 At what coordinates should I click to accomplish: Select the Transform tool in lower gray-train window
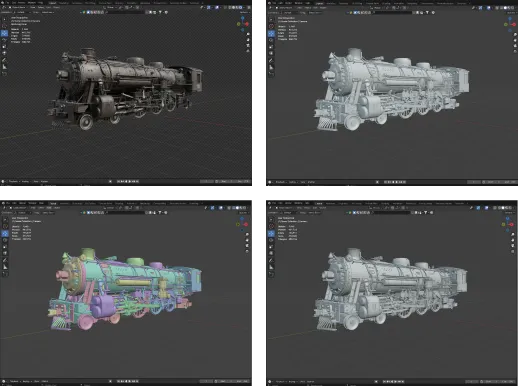click(271, 253)
